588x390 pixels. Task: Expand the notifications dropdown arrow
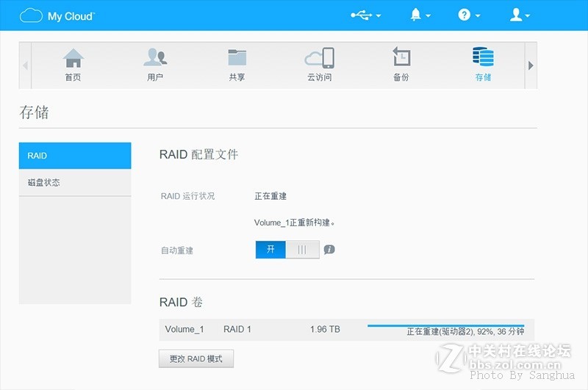(428, 15)
